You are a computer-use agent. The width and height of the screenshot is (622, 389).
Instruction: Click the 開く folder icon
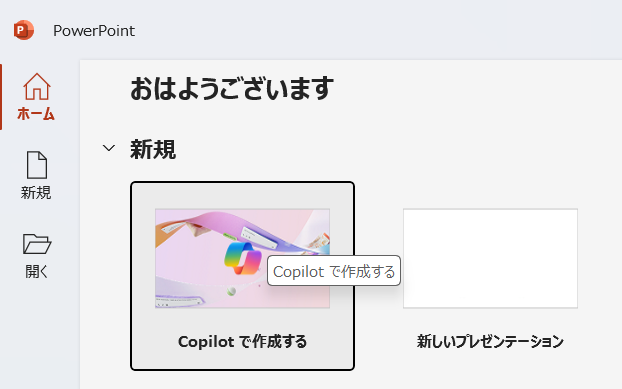click(37, 244)
